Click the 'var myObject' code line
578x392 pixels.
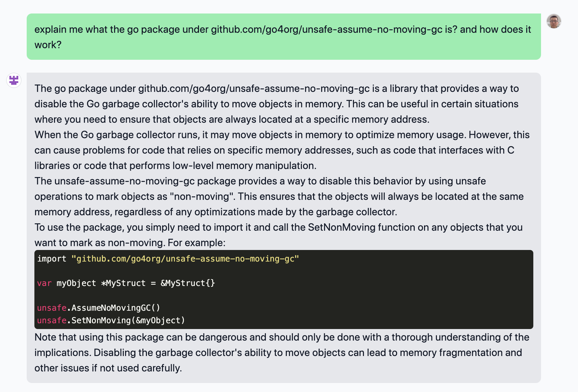(126, 283)
